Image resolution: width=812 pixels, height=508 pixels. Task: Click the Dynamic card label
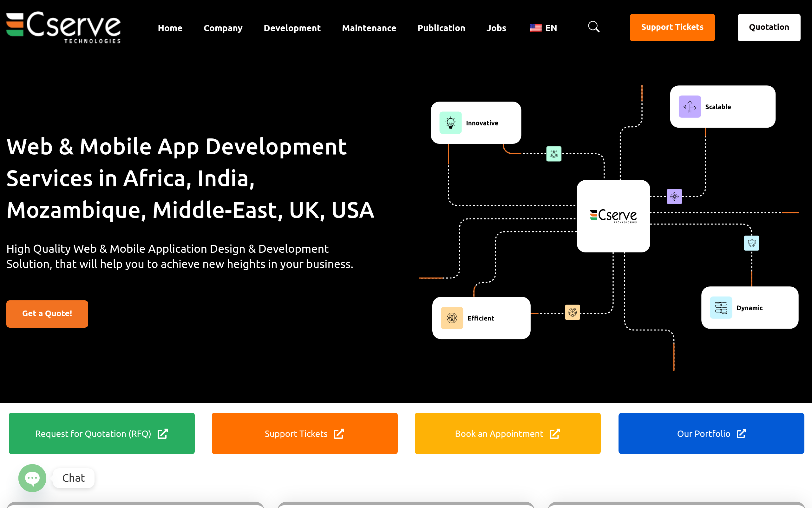coord(749,308)
